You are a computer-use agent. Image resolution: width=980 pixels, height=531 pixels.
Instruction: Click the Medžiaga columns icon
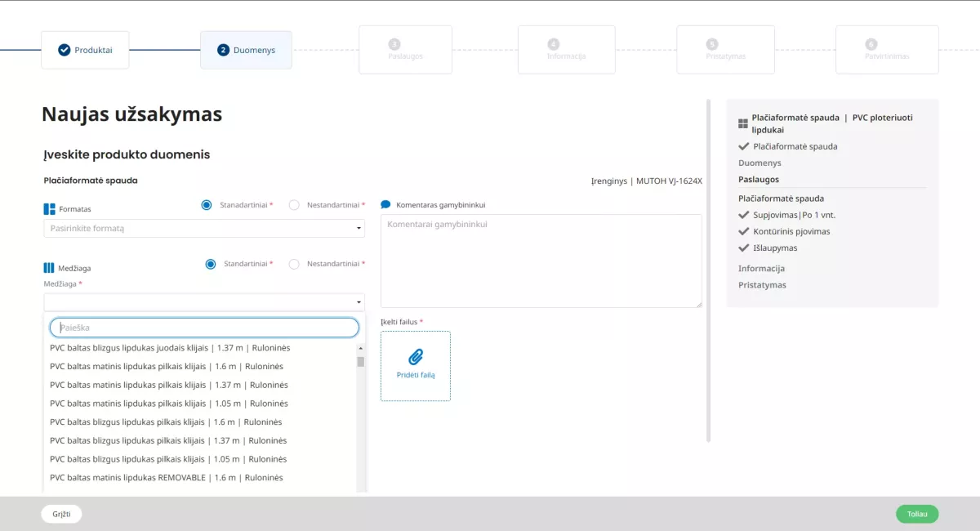49,268
